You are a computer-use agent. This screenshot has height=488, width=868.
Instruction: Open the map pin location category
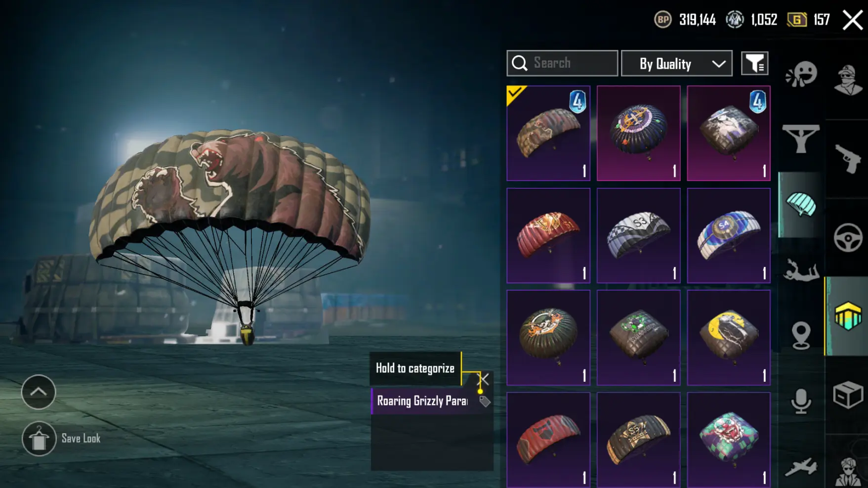(801, 335)
